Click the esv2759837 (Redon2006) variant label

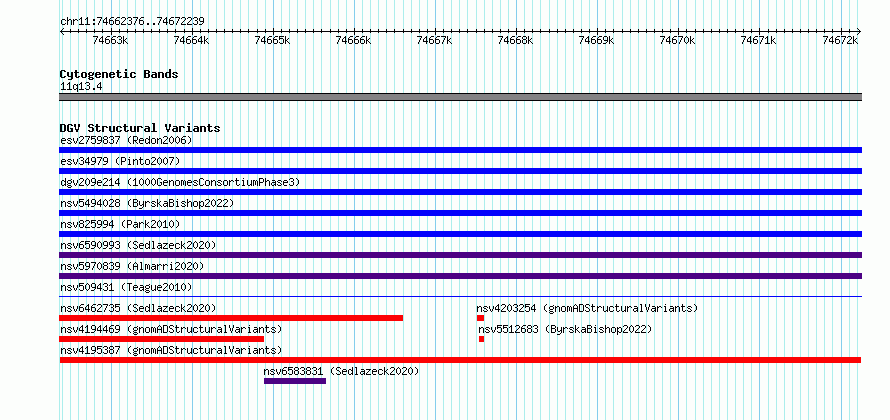tap(127, 140)
